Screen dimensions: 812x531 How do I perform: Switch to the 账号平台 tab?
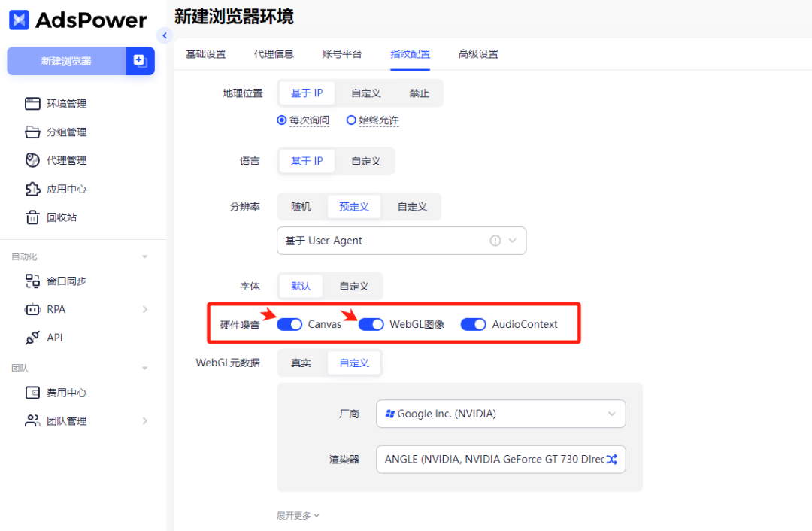[342, 54]
